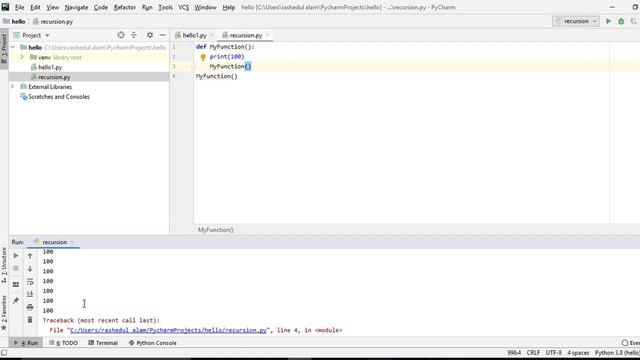Switch to the hello1.py editor tab
Viewport: 640px width, 360px height.
click(x=193, y=35)
